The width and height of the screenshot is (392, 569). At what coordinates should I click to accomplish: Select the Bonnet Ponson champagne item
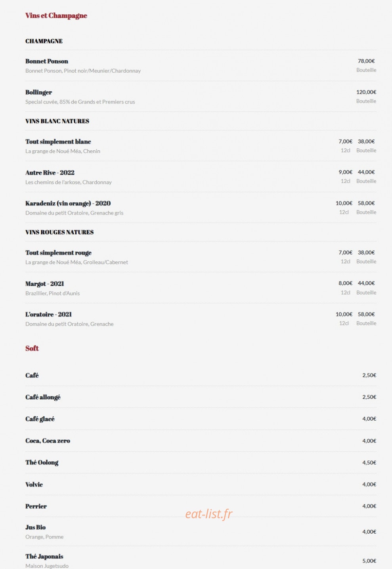click(47, 61)
